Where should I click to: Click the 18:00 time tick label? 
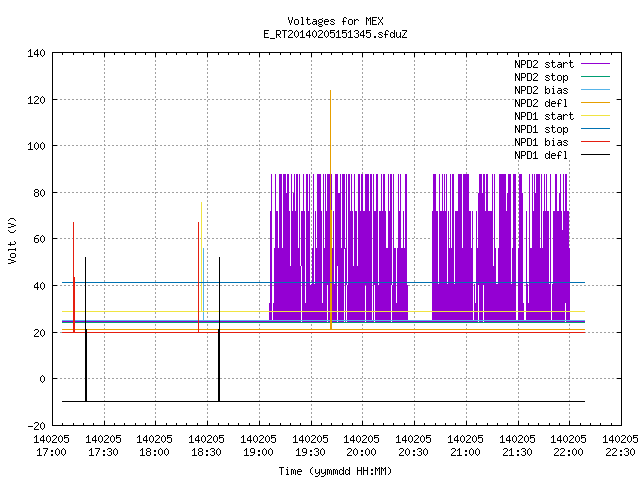pos(154,452)
